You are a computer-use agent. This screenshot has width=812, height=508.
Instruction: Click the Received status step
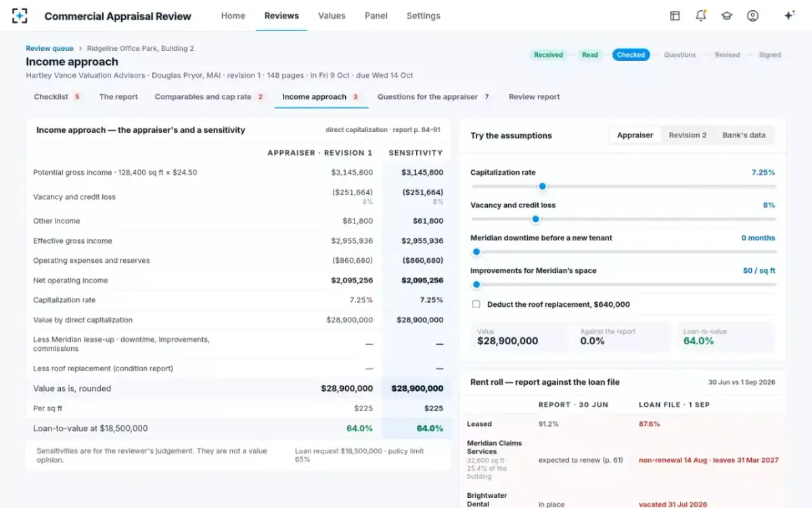click(x=548, y=55)
